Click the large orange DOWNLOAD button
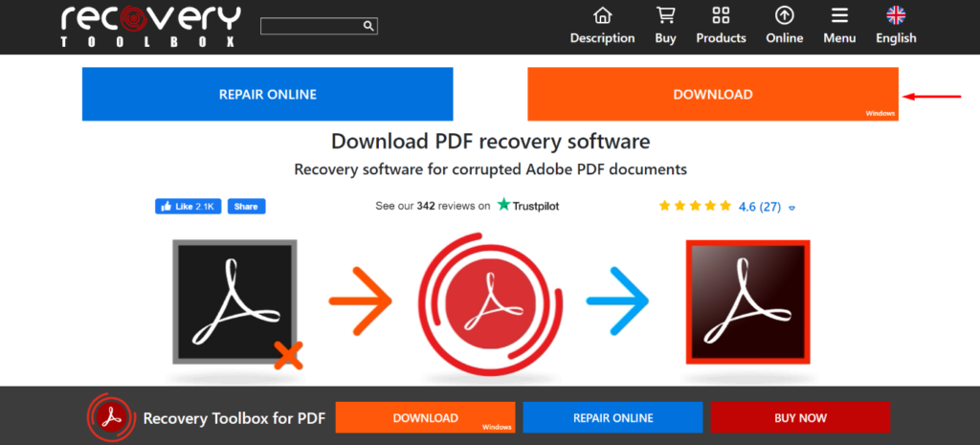The width and height of the screenshot is (980, 445). [x=713, y=95]
